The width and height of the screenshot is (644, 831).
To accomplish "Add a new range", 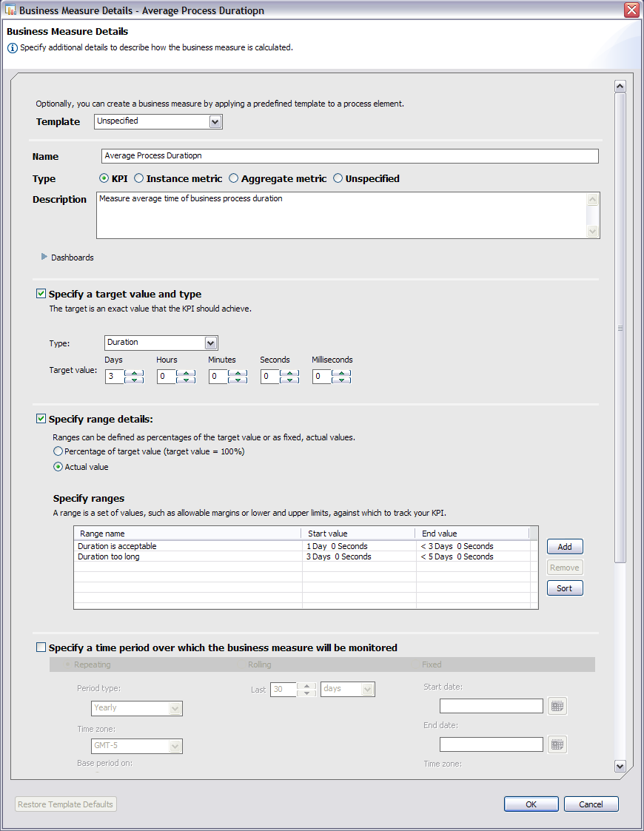I will 565,547.
